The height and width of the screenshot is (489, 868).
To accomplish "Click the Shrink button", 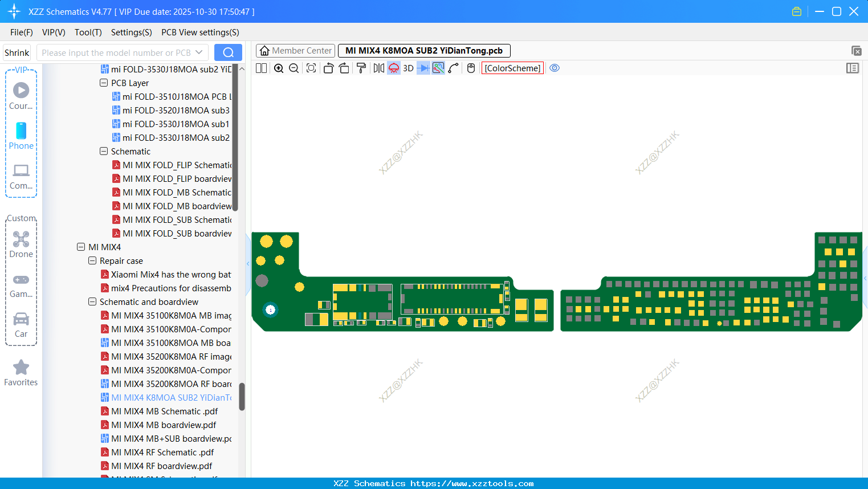I will click(x=17, y=53).
